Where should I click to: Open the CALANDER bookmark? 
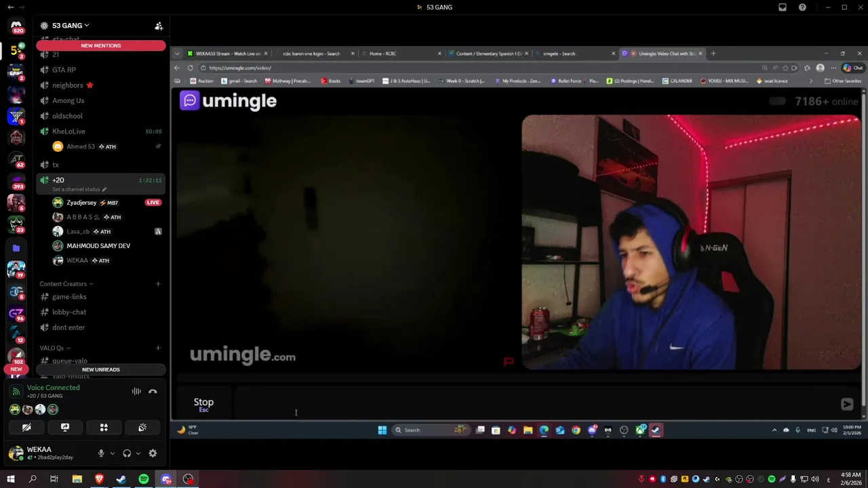(677, 81)
